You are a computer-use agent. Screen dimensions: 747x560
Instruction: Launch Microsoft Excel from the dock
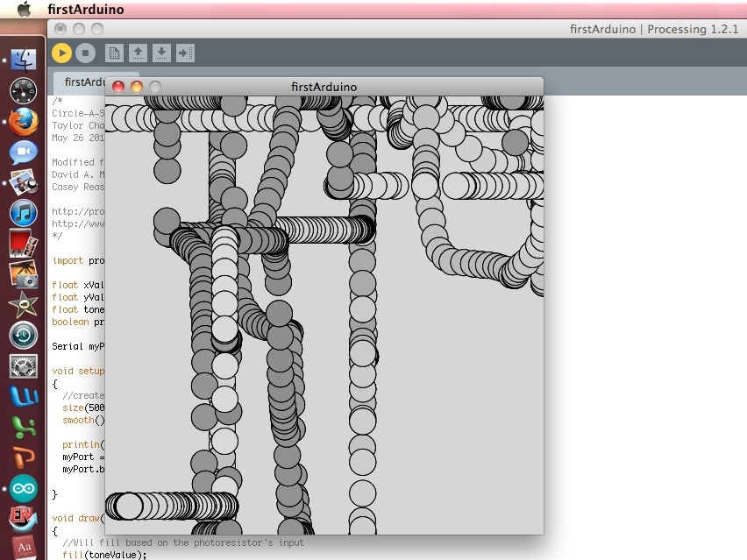pos(24,427)
